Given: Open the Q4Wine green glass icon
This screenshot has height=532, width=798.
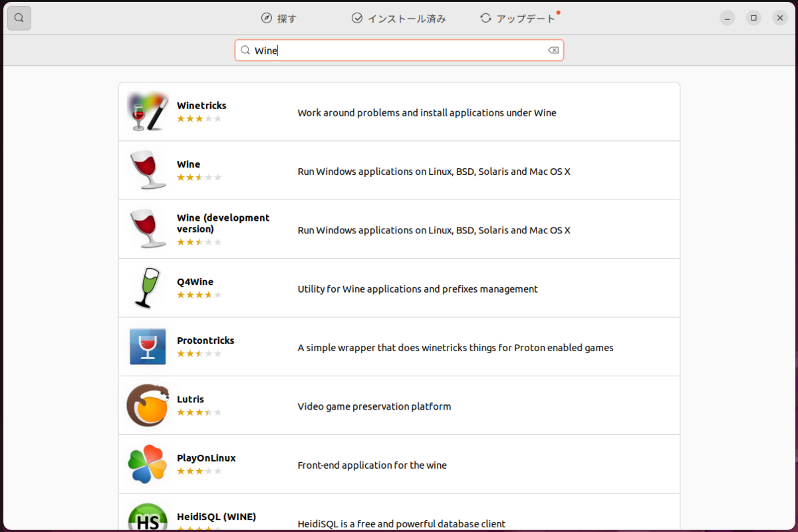Looking at the screenshot, I should coord(147,288).
